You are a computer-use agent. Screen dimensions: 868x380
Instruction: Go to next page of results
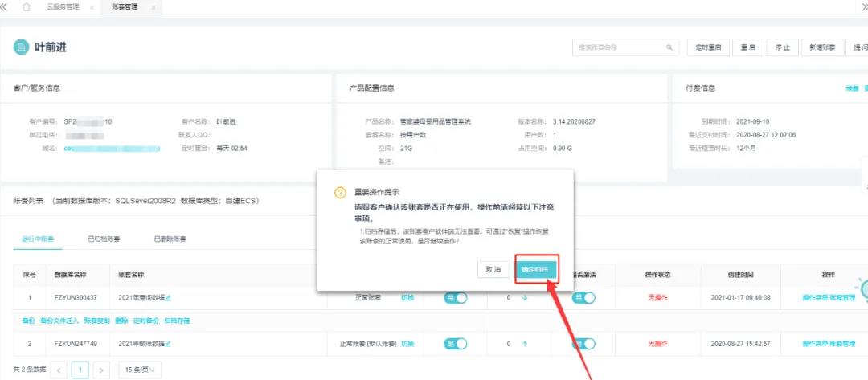(100, 370)
